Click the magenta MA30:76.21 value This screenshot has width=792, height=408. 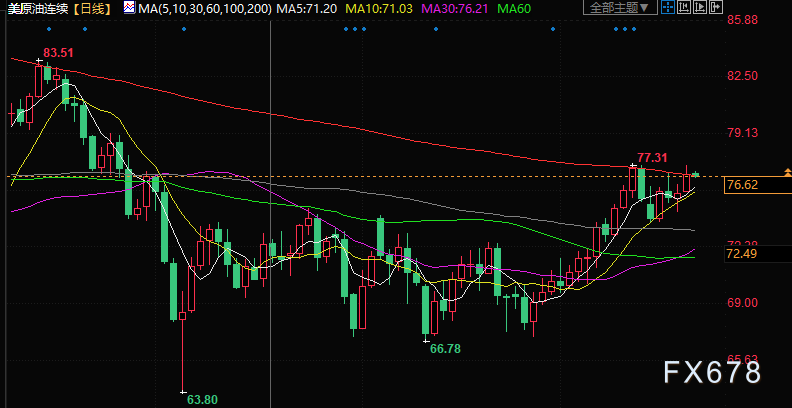455,8
